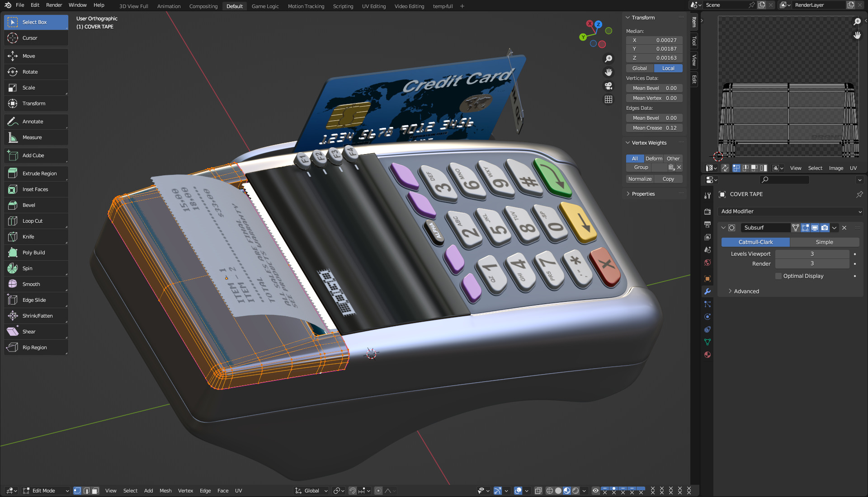Switch to edge select mode
Image resolution: width=868 pixels, height=497 pixels.
point(86,491)
